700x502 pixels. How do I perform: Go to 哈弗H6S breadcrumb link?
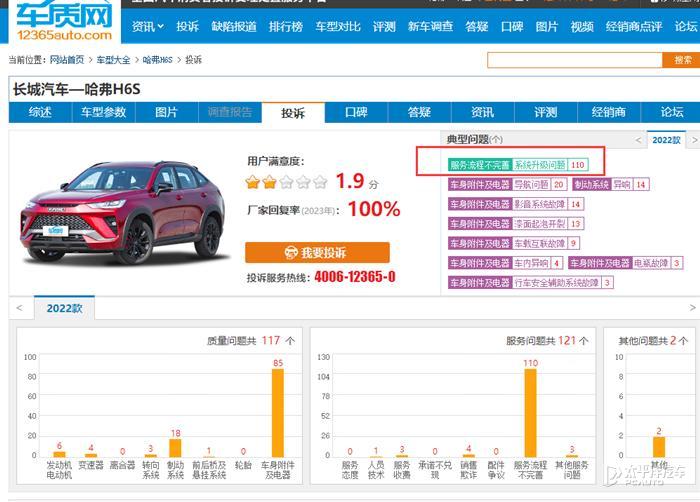pos(157,60)
